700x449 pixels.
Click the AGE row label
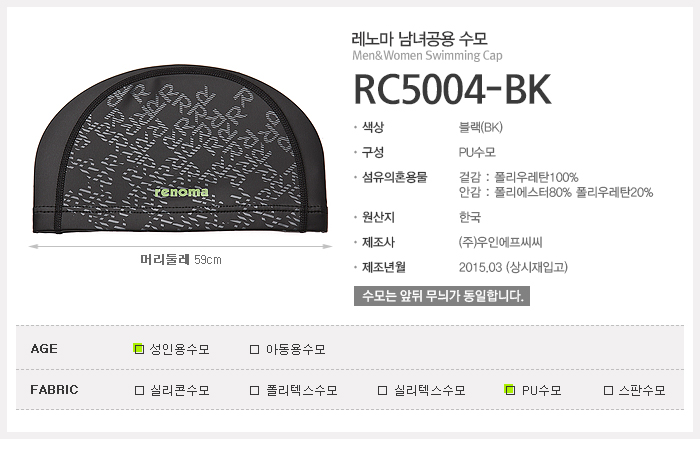point(44,349)
